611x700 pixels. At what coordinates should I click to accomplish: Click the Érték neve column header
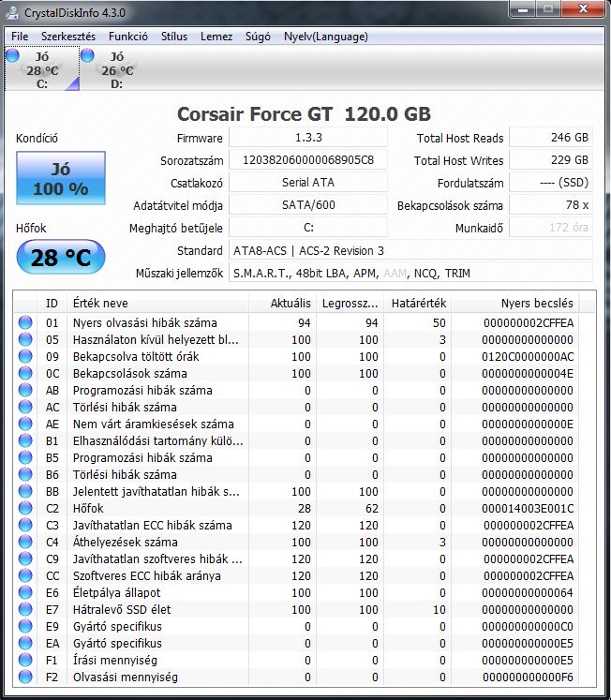click(157, 303)
